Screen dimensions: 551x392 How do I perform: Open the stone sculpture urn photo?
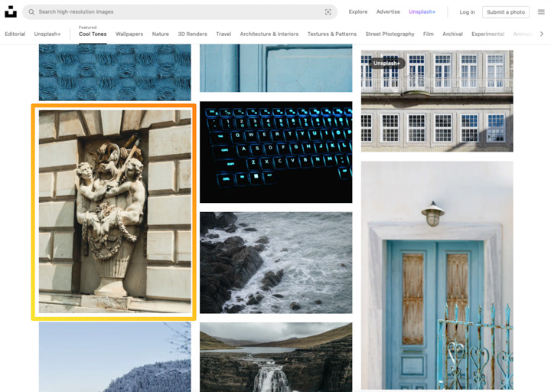(x=115, y=211)
